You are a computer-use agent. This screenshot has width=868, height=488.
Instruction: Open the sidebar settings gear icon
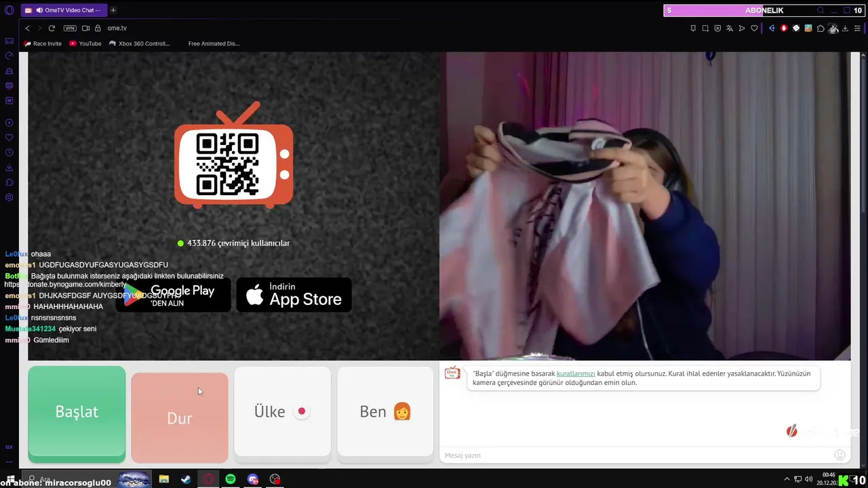point(9,197)
